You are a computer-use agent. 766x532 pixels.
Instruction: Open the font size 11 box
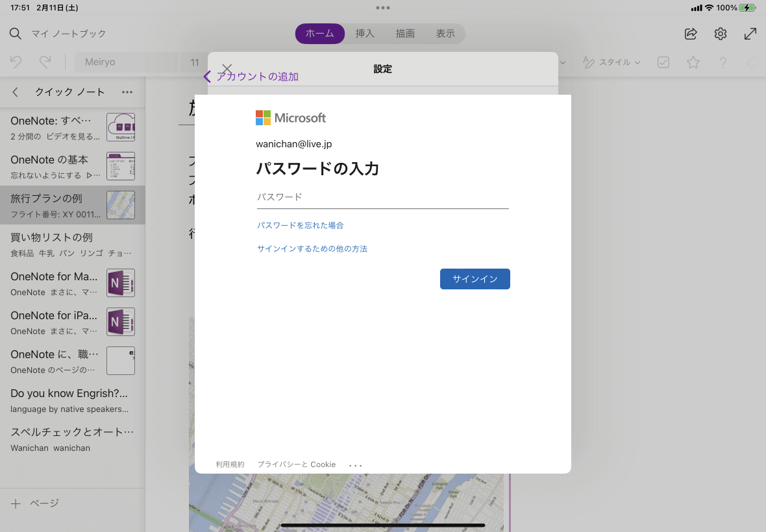[x=194, y=62]
